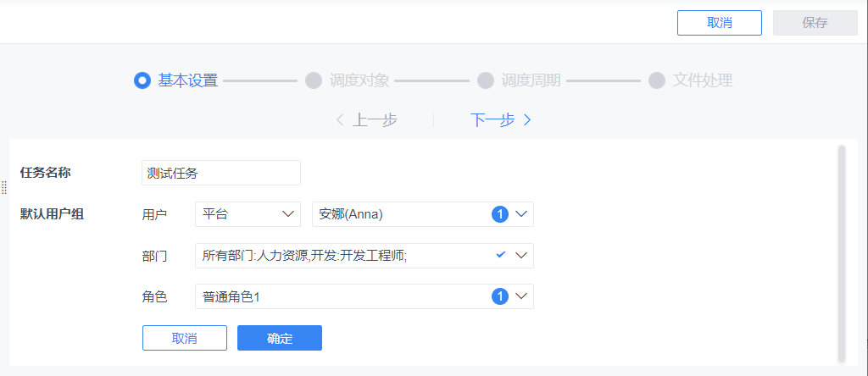The width and height of the screenshot is (868, 376).
Task: Click the vertical scrollbar on the right
Action: tap(841, 252)
